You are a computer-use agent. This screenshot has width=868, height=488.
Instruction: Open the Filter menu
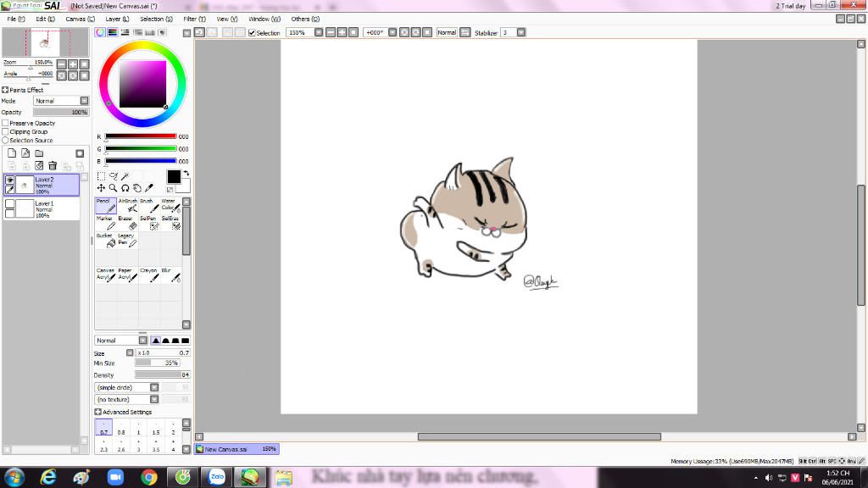194,19
